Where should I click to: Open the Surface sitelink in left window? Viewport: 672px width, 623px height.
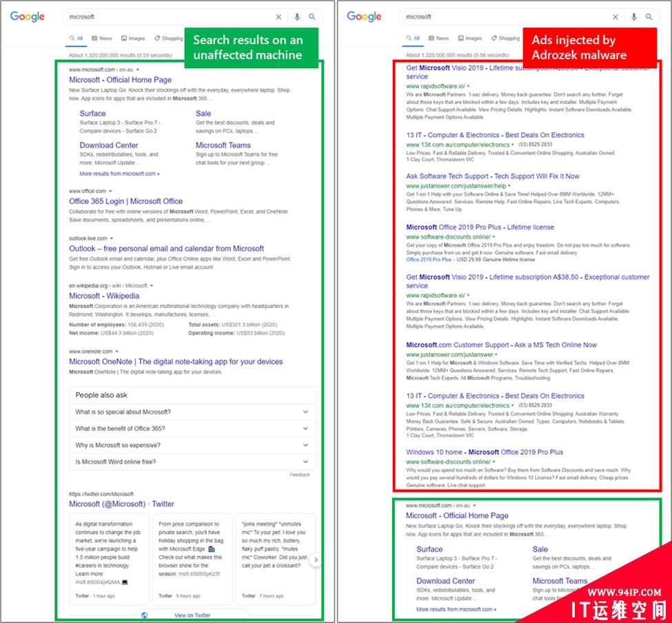pos(92,114)
